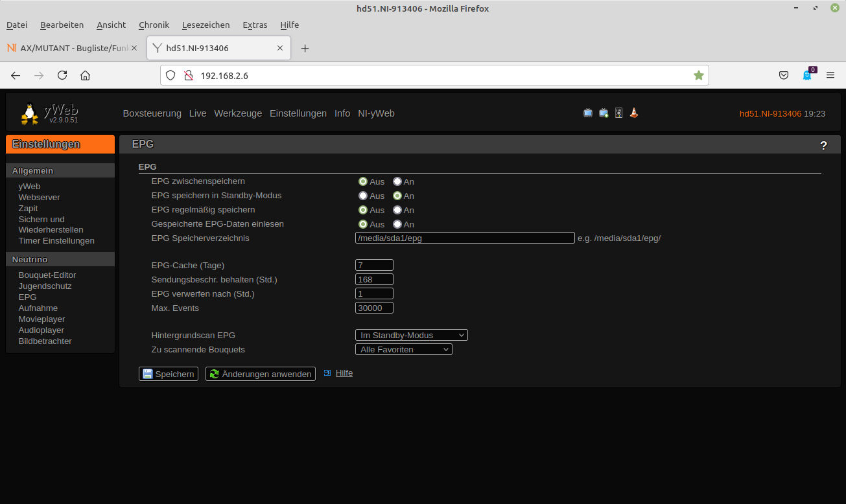
Task: Go to the Firefox home page icon
Action: point(85,75)
